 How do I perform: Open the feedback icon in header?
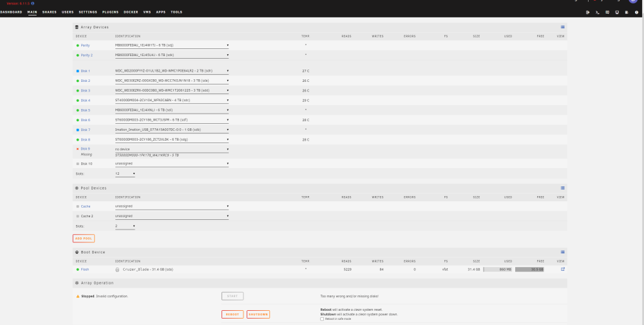(607, 12)
